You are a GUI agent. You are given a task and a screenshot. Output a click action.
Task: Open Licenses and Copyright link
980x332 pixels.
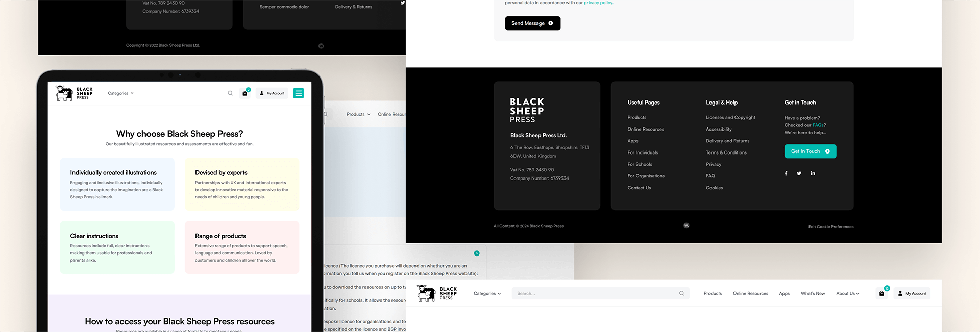730,117
